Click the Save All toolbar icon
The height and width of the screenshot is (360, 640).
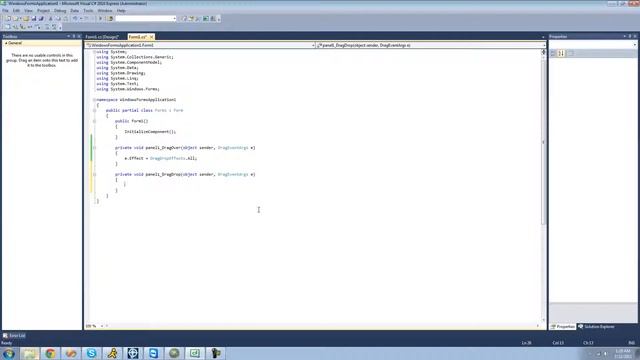[41, 18]
